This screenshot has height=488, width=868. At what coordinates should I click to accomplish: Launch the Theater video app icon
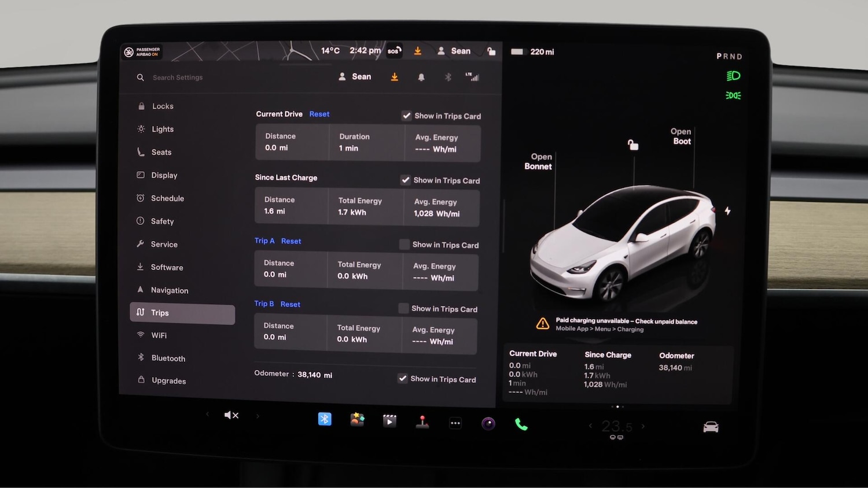389,421
